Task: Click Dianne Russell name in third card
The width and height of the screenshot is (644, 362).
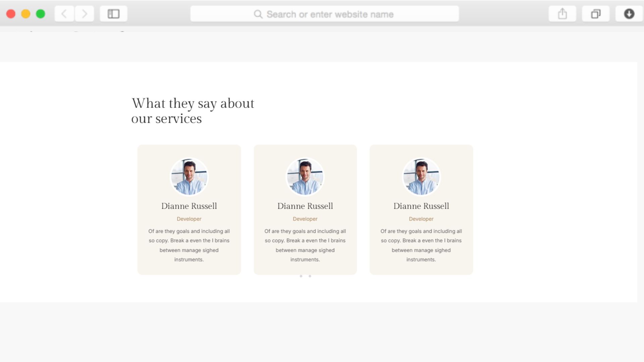Action: (x=421, y=206)
